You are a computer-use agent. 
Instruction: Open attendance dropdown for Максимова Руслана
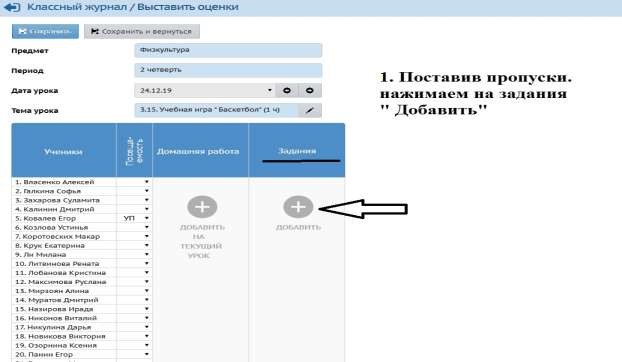(x=146, y=282)
